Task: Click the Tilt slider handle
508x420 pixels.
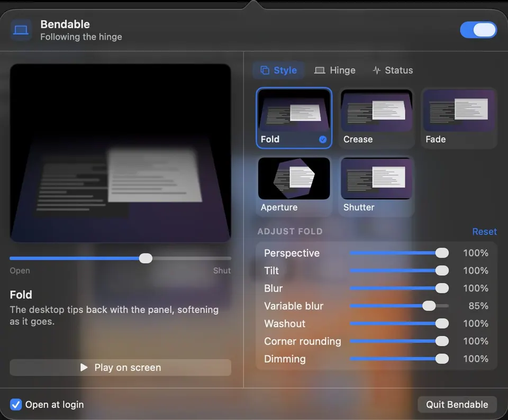Action: click(442, 270)
